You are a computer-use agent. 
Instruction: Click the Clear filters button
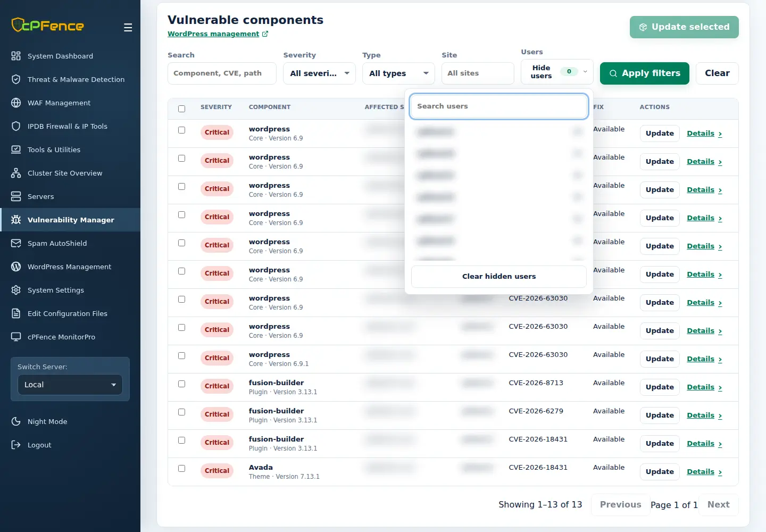pos(717,73)
